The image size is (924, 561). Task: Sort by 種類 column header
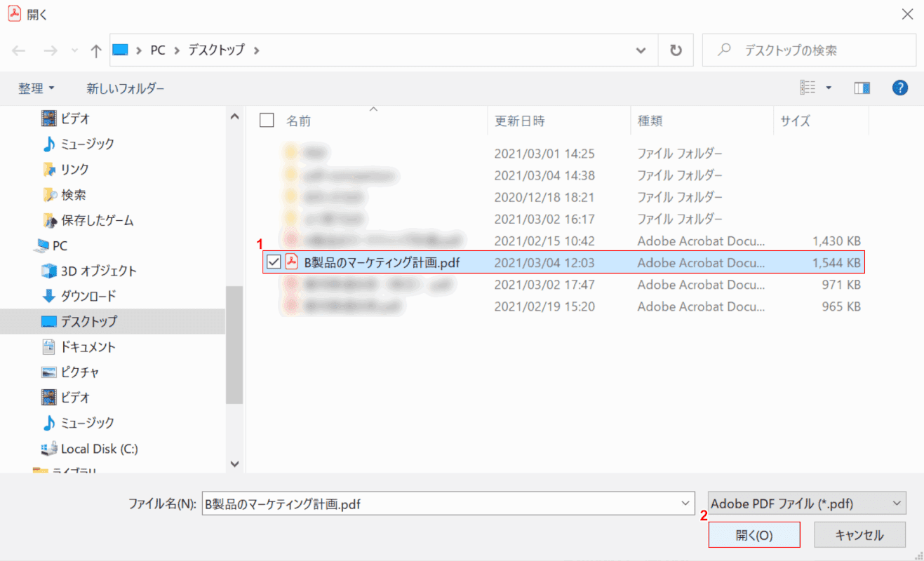point(650,121)
